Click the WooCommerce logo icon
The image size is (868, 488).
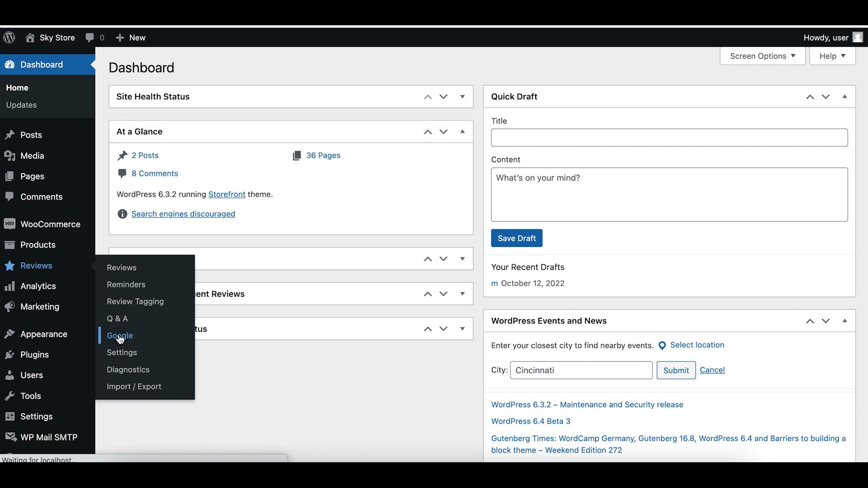point(9,224)
